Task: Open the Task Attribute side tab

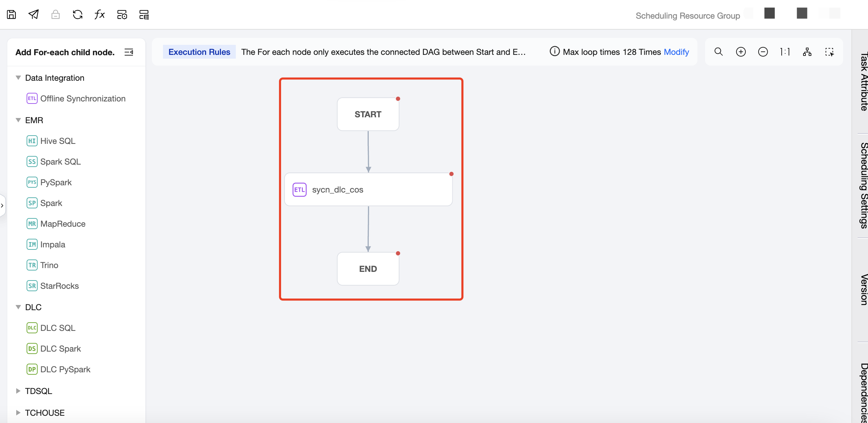Action: [x=863, y=82]
